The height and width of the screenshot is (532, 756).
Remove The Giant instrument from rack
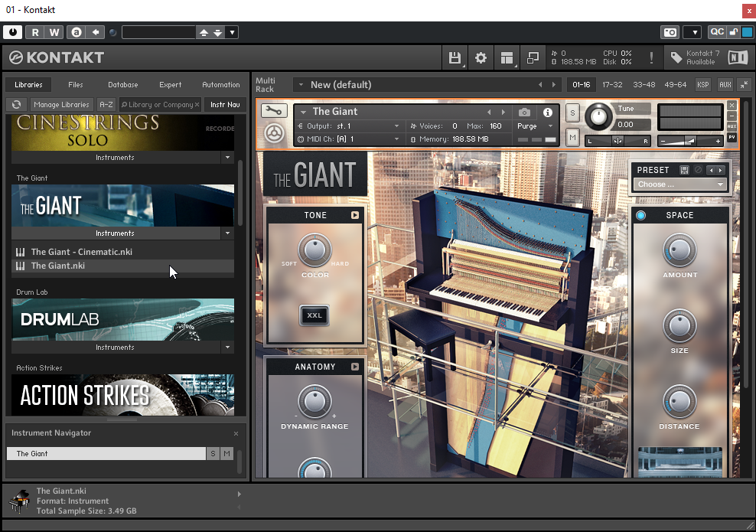coord(732,105)
